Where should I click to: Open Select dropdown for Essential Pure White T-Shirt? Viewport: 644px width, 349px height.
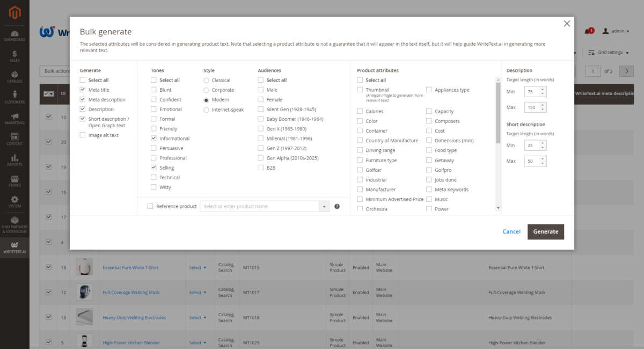[x=197, y=267]
